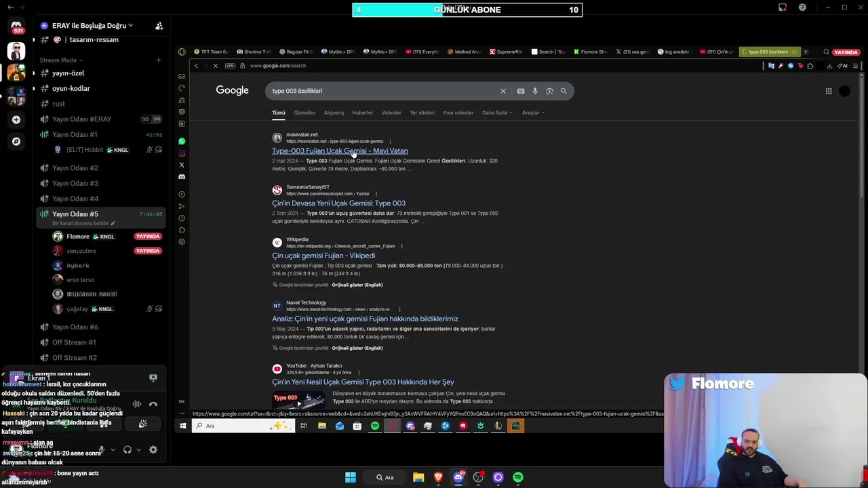This screenshot has height=488, width=868.
Task: Open Discover servers compass icon
Action: tap(16, 142)
